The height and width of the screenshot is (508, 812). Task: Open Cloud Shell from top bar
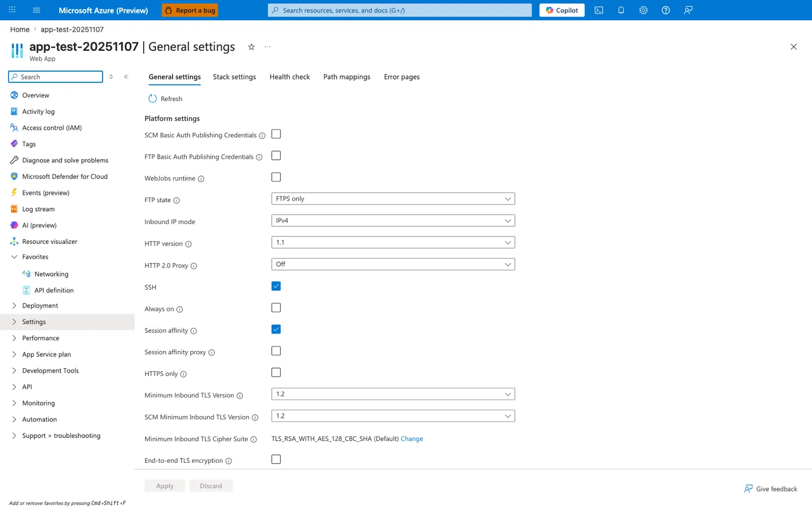[x=599, y=10]
